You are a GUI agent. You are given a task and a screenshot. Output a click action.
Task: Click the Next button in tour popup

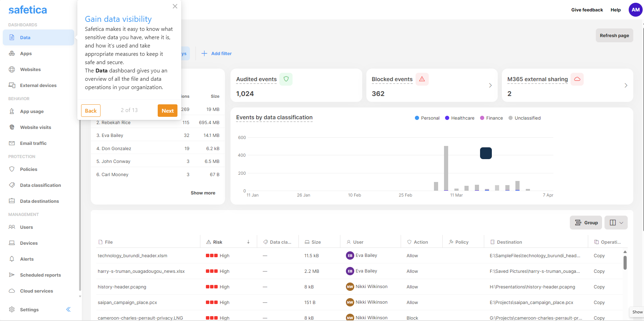coord(167,111)
